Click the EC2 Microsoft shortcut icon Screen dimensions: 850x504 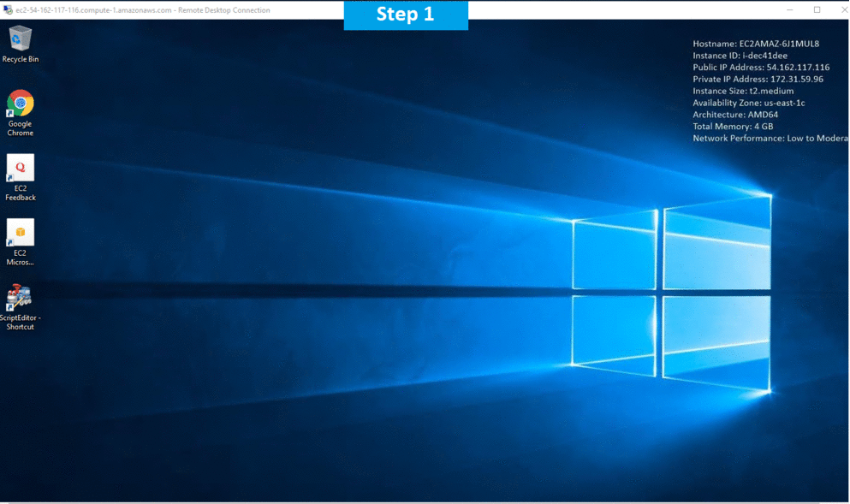(x=21, y=234)
